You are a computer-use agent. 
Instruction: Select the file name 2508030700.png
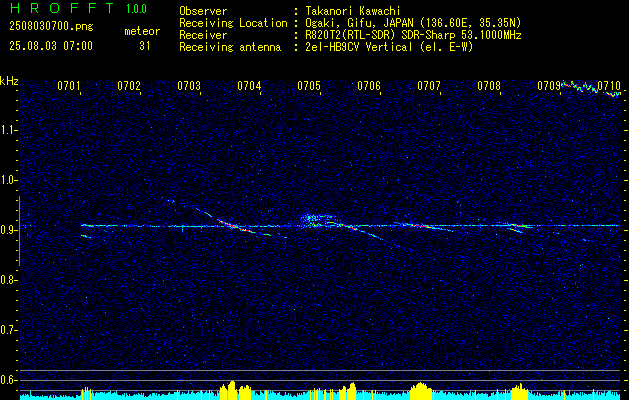(51, 27)
